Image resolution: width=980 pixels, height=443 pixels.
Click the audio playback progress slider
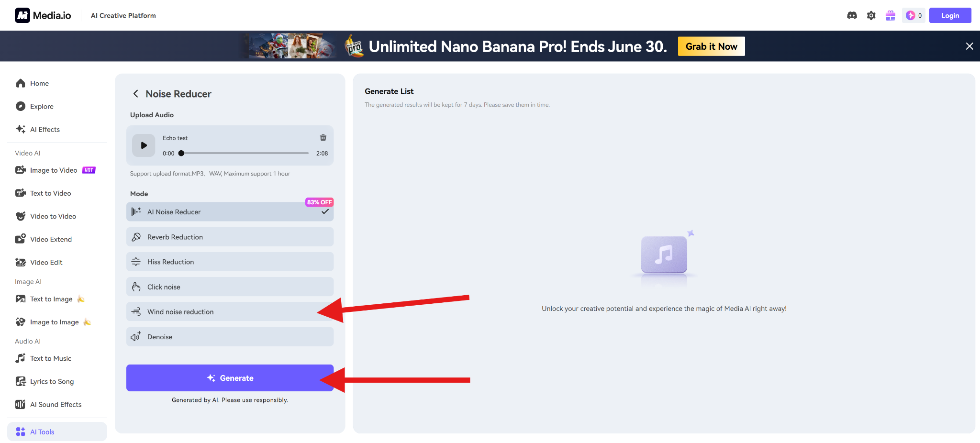[245, 153]
